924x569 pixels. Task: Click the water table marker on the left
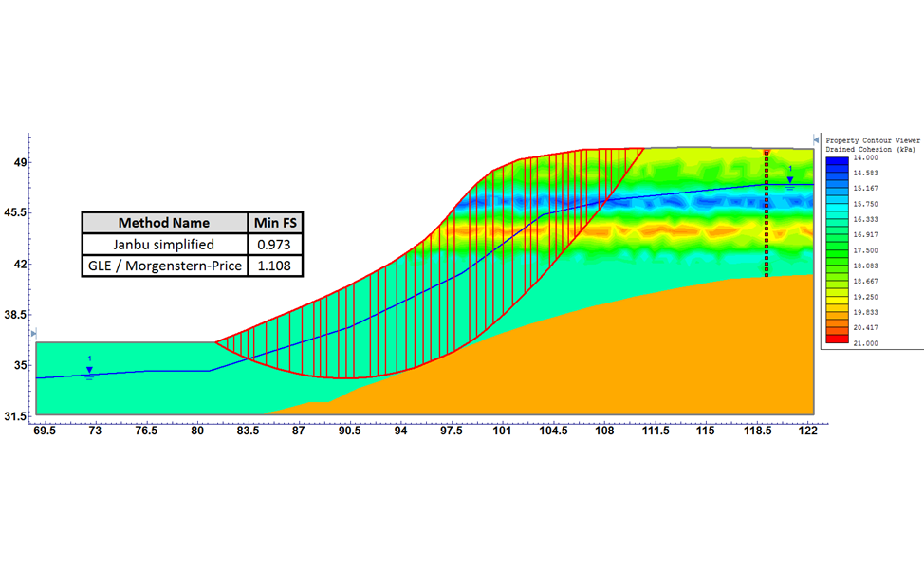pyautogui.click(x=89, y=370)
